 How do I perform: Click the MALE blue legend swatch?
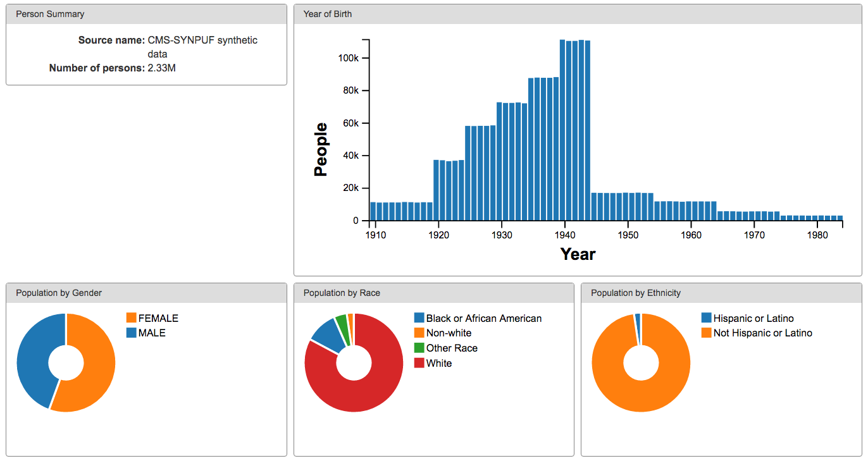point(132,333)
